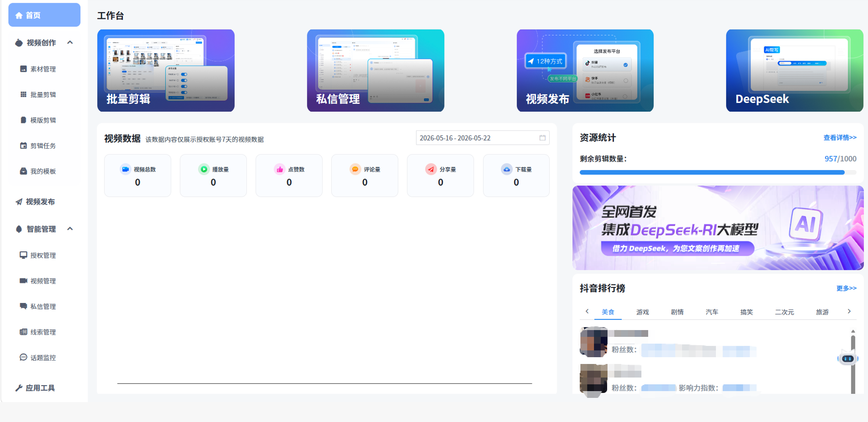Click the first ranking entry avatar

[594, 342]
